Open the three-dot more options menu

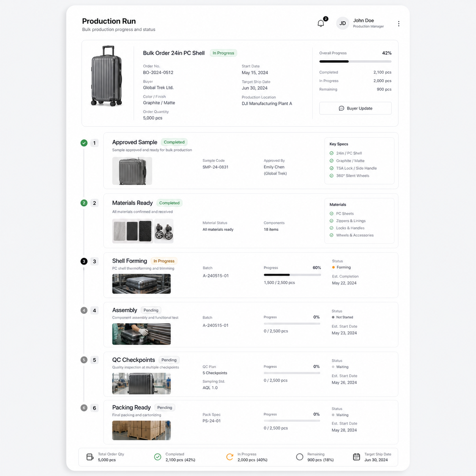[399, 24]
